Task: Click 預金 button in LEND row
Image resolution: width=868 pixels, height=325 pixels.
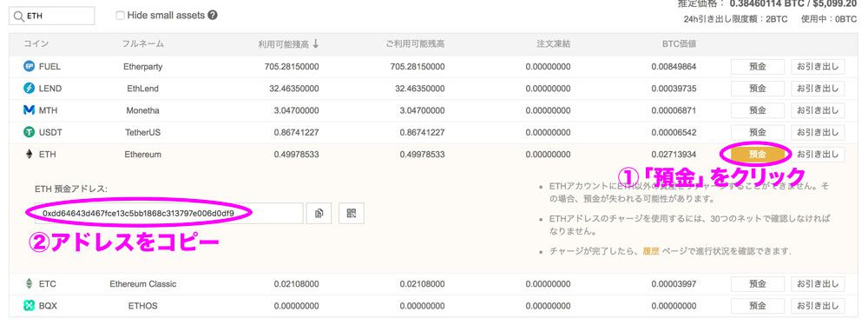Action: click(757, 88)
